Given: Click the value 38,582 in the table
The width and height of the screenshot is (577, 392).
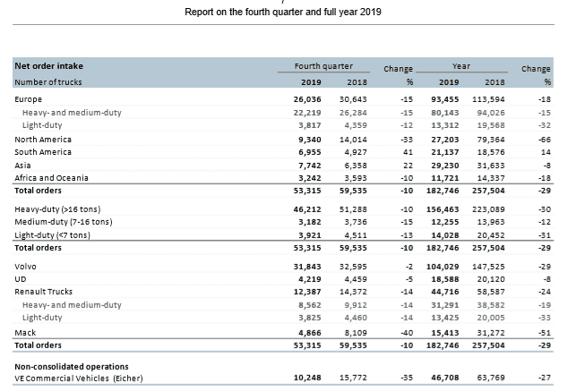Looking at the screenshot, I should tap(491, 305).
